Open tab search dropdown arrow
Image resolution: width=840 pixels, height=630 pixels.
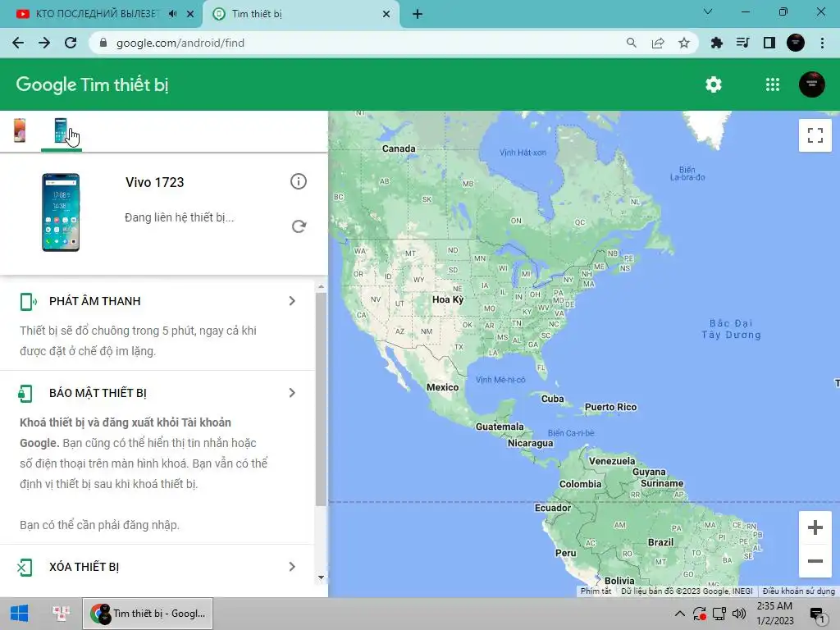pos(708,11)
